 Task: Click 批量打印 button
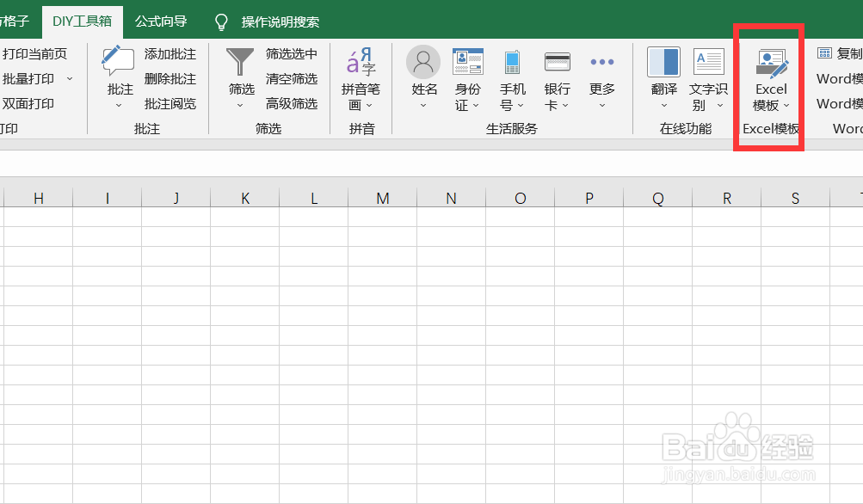click(28, 78)
